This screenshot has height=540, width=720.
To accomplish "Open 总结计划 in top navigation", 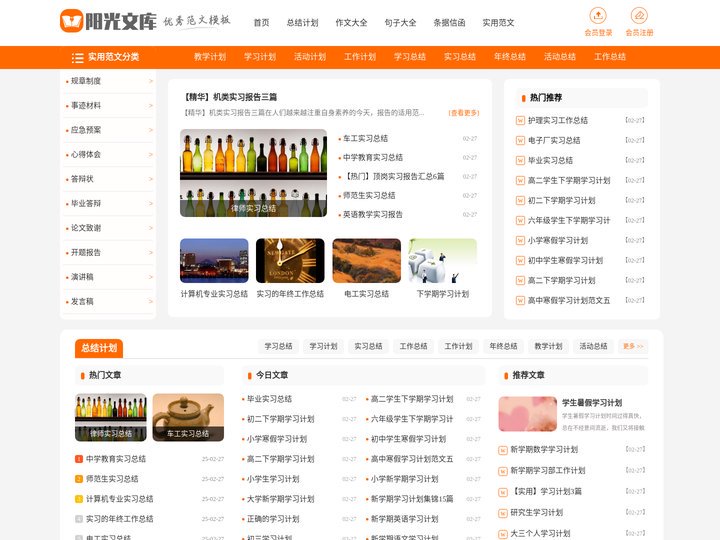I will click(x=302, y=22).
